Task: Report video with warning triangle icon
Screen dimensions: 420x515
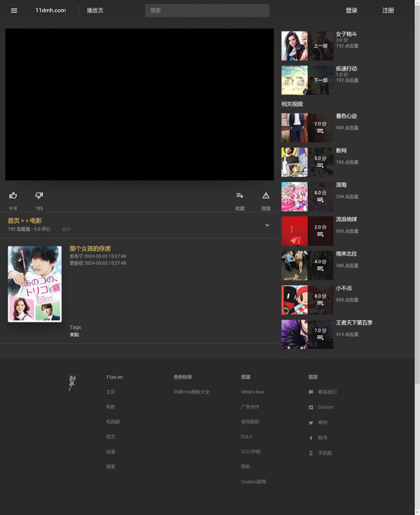Action: point(266,196)
